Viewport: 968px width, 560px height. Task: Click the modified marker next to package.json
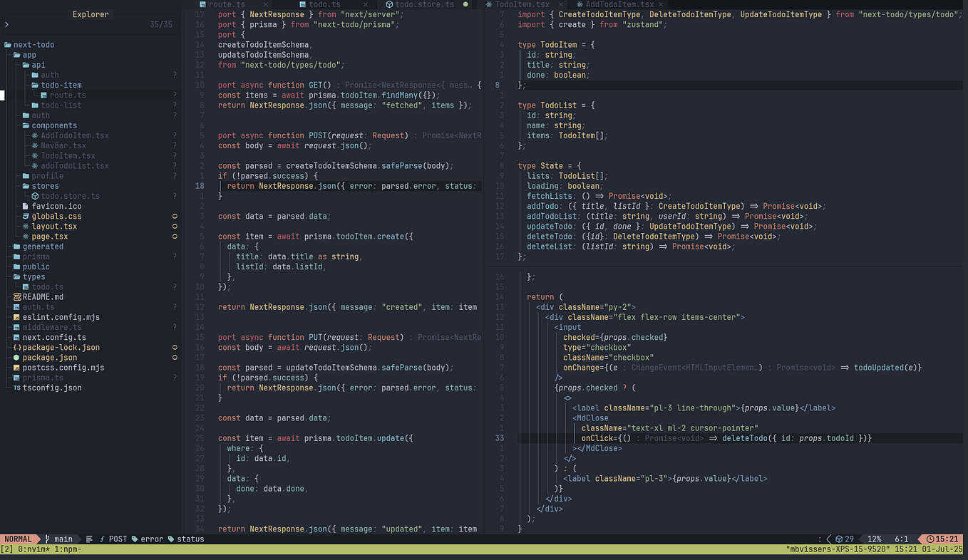click(175, 358)
